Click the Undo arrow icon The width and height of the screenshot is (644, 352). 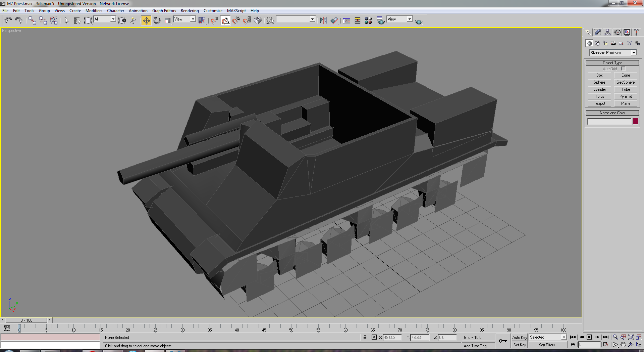click(8, 20)
